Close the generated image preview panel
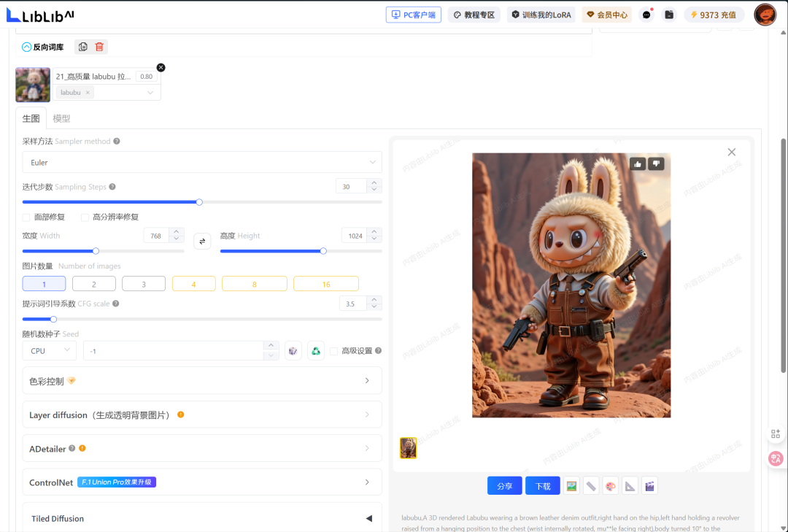The width and height of the screenshot is (788, 532). click(732, 152)
